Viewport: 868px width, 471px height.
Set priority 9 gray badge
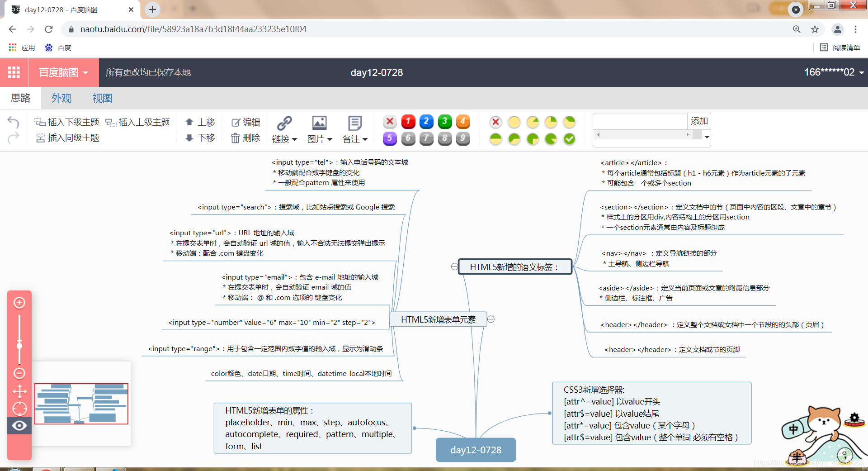coord(463,138)
